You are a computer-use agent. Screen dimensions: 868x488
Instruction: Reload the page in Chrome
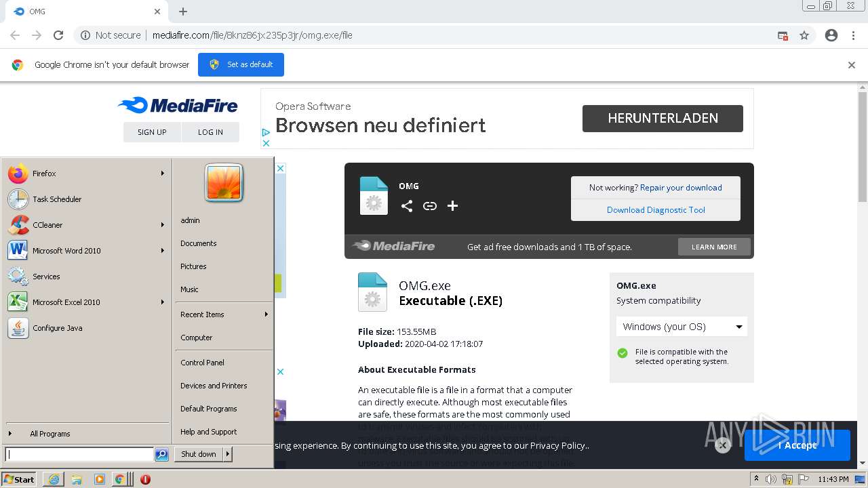tap(58, 35)
